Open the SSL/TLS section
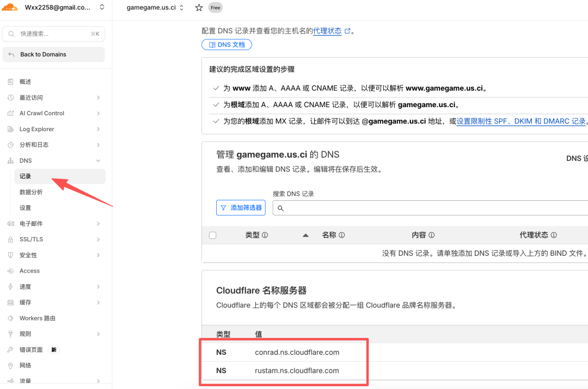The width and height of the screenshot is (588, 389). [x=30, y=239]
